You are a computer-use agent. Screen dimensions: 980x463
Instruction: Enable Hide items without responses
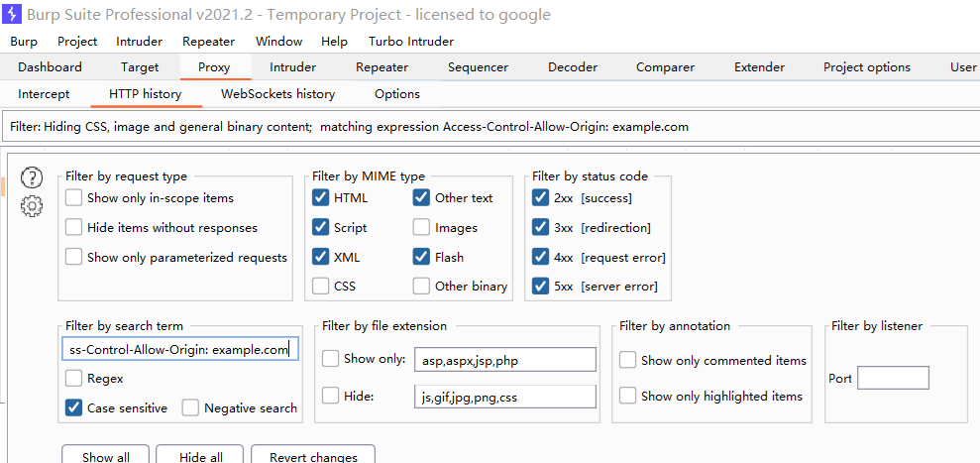click(x=73, y=227)
